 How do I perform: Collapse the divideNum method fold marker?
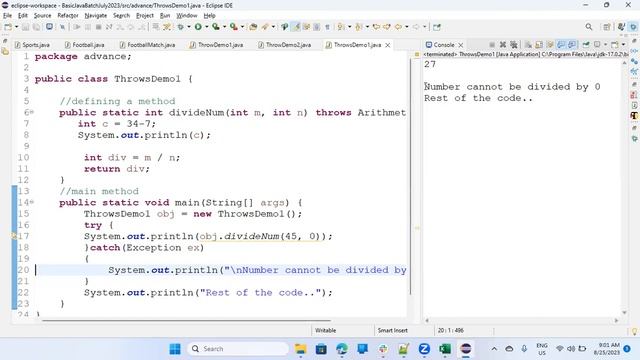pyautogui.click(x=32, y=112)
